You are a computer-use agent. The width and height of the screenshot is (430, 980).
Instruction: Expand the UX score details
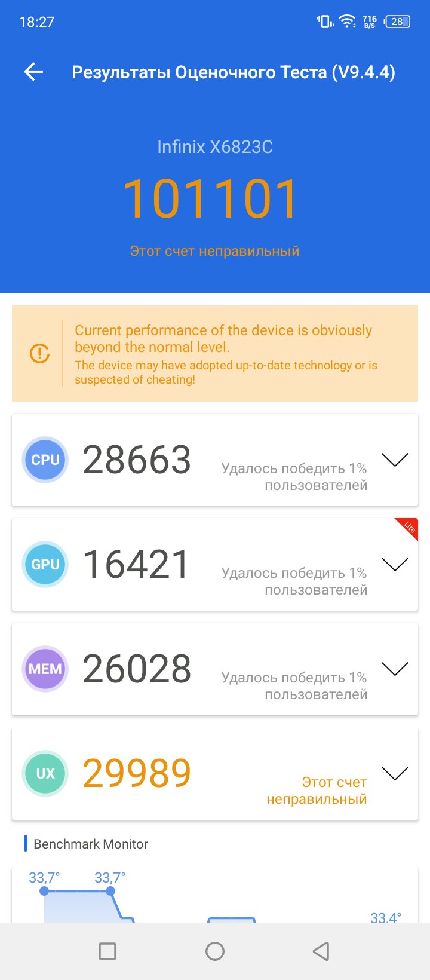395,773
